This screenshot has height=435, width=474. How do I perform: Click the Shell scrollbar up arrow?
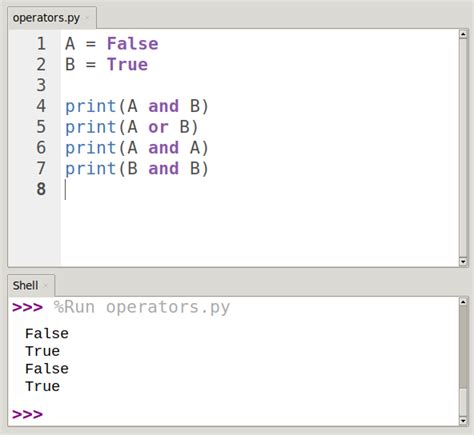coord(463,302)
